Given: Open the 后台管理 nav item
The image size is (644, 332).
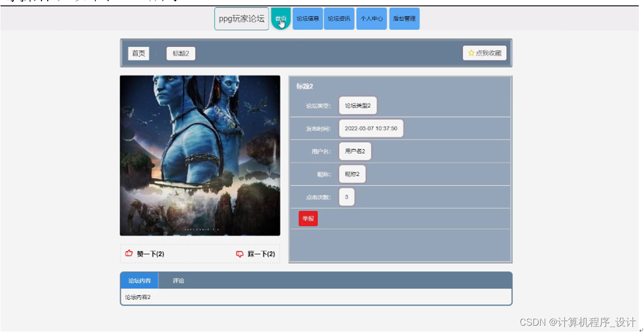Looking at the screenshot, I should click(404, 19).
